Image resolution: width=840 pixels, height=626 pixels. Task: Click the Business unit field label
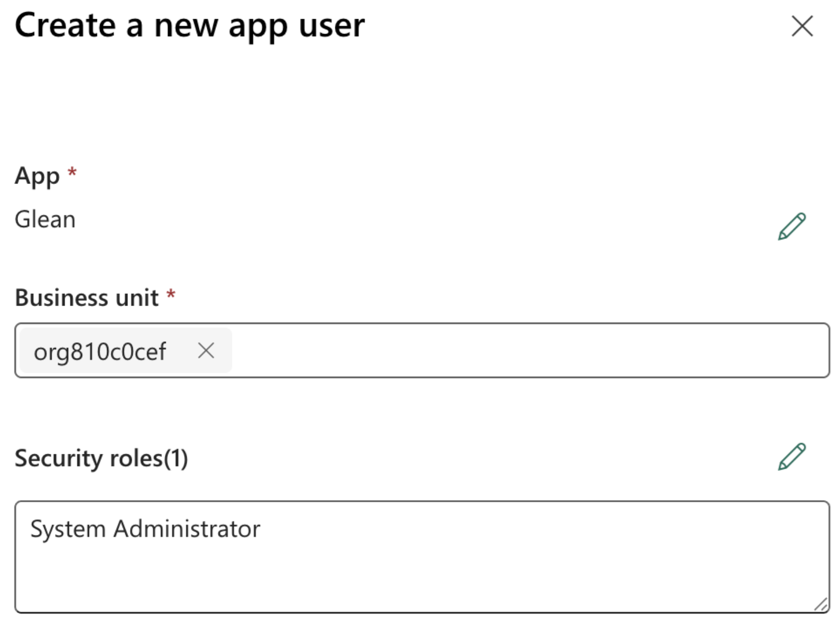tap(86, 298)
